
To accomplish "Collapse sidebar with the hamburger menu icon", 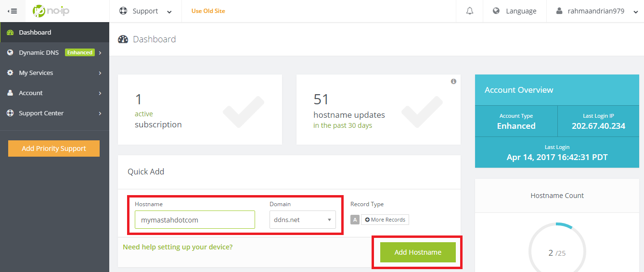I will point(13,11).
